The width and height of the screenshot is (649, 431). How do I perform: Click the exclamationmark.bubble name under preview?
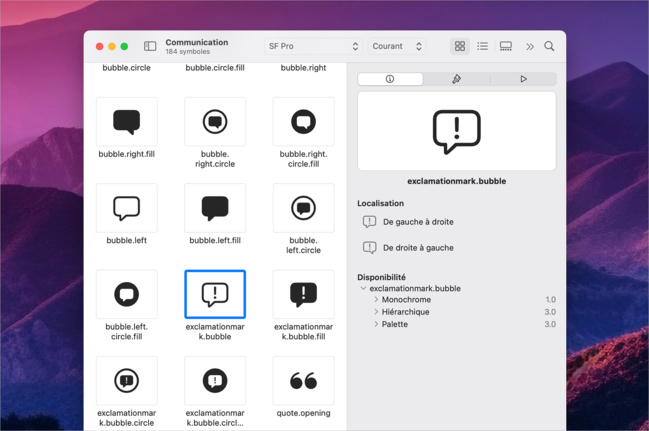[457, 181]
